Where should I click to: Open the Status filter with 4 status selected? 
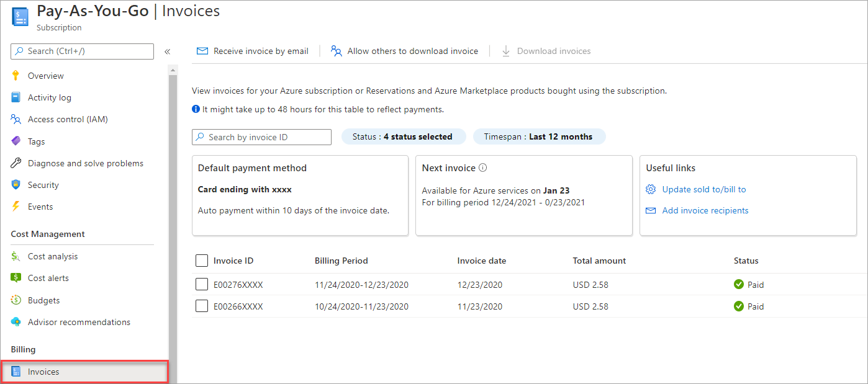[x=402, y=137]
